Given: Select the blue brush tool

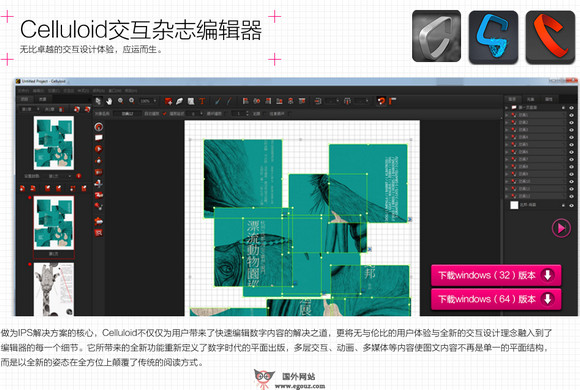Looking at the screenshot, I should click(x=218, y=101).
